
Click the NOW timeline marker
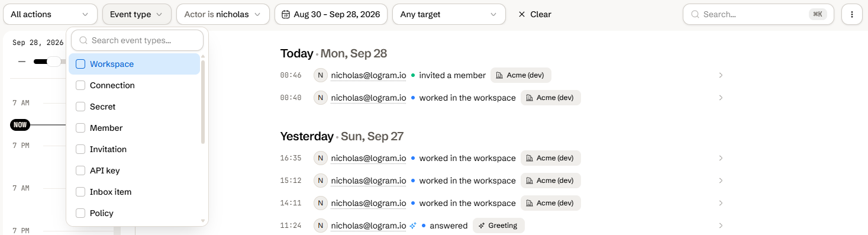[x=20, y=125]
